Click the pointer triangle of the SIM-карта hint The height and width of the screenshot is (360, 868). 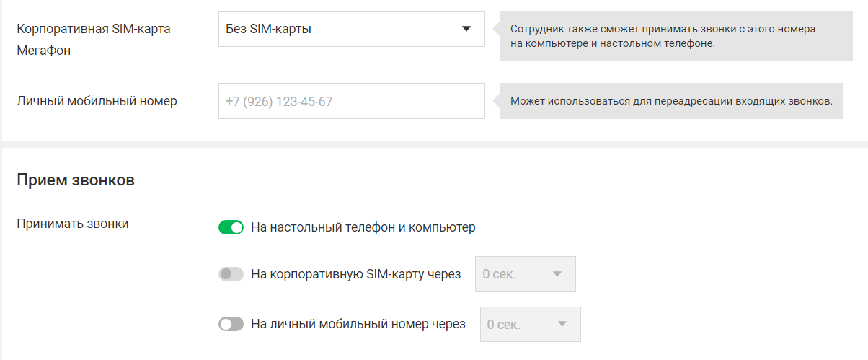click(x=496, y=29)
